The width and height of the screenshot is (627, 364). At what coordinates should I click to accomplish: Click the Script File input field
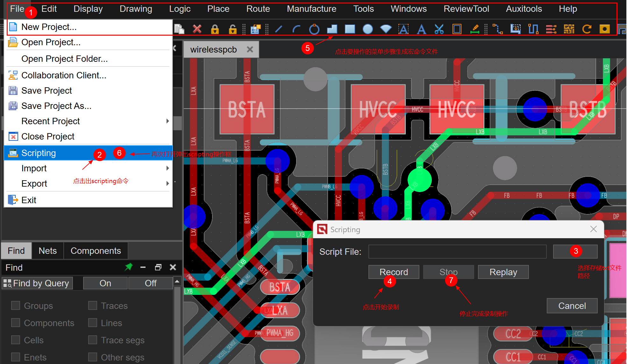457,252
